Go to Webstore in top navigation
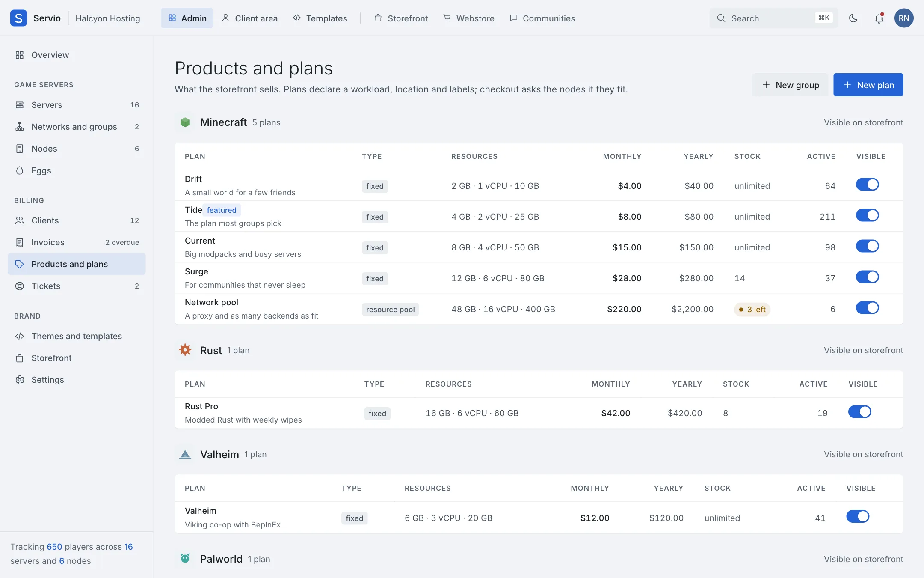 pyautogui.click(x=469, y=18)
